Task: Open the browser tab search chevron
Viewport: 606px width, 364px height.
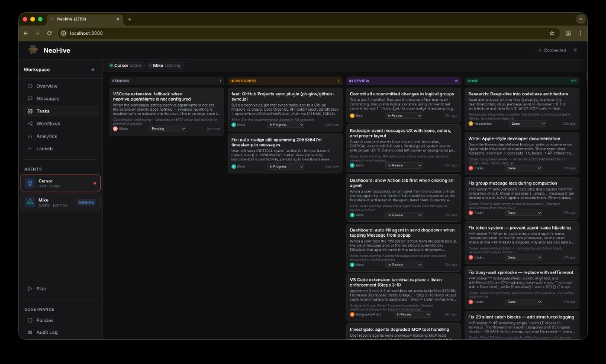Action: pyautogui.click(x=581, y=19)
